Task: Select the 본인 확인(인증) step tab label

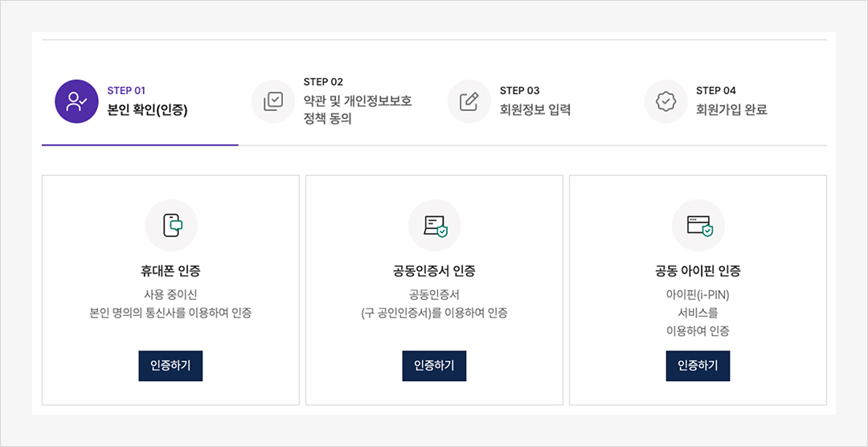Action: [147, 110]
